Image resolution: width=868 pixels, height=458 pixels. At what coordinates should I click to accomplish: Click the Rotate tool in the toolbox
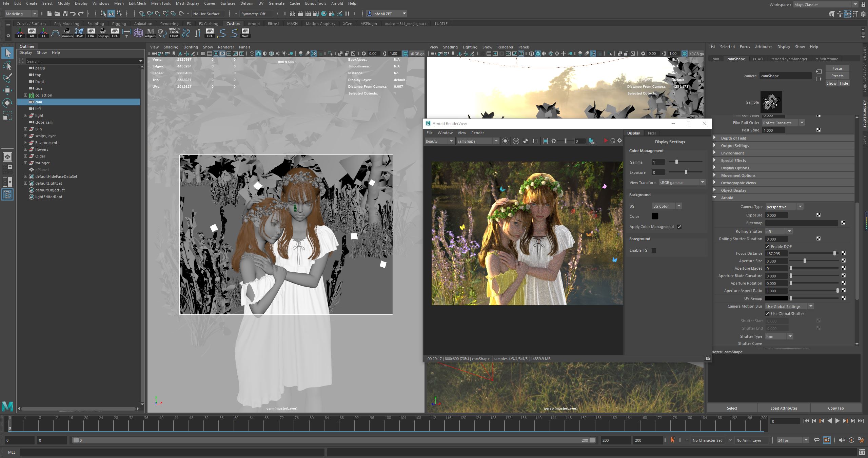point(7,103)
